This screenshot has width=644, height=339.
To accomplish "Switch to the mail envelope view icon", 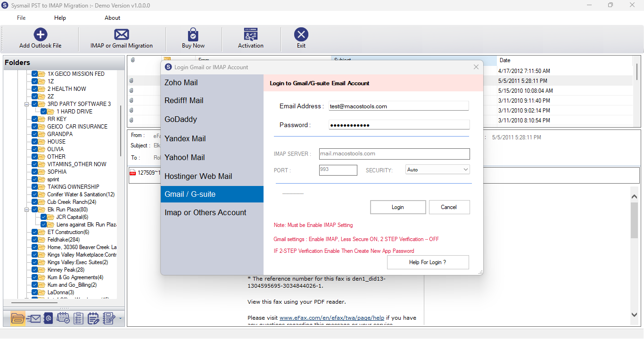I will pyautogui.click(x=33, y=319).
